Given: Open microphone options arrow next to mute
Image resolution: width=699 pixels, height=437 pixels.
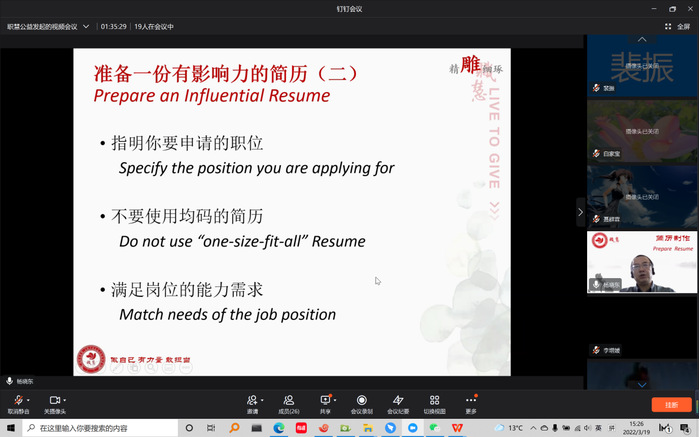Looking at the screenshot, I should pyautogui.click(x=29, y=399).
